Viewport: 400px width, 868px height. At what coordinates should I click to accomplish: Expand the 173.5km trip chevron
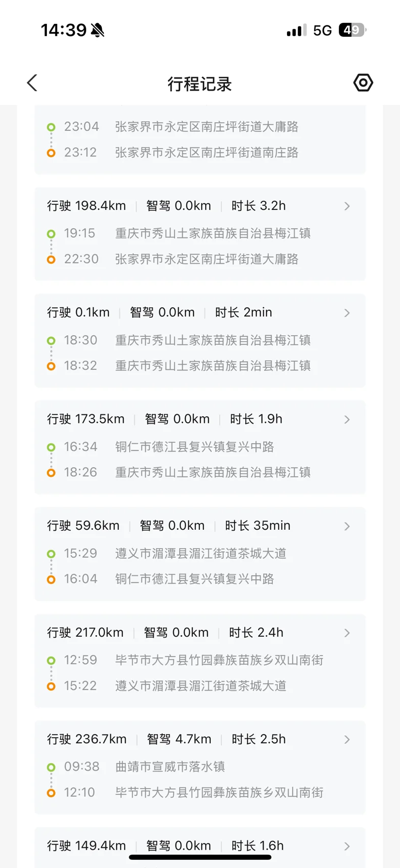coord(347,420)
